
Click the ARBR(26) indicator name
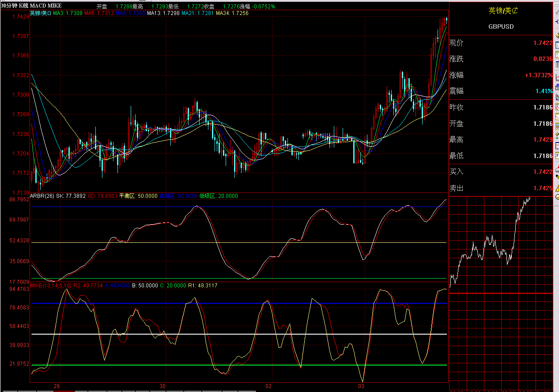pos(42,196)
